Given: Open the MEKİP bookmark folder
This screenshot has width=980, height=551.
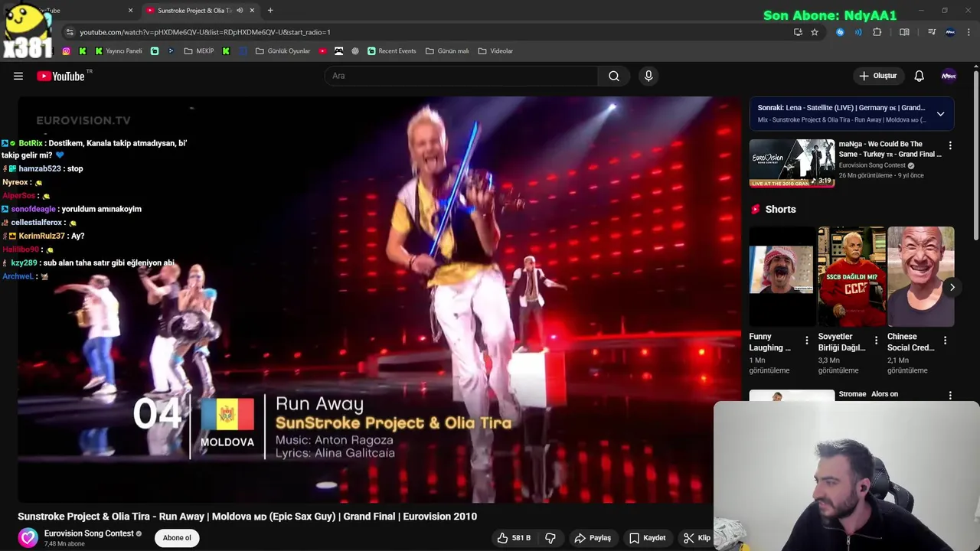Looking at the screenshot, I should click(199, 51).
